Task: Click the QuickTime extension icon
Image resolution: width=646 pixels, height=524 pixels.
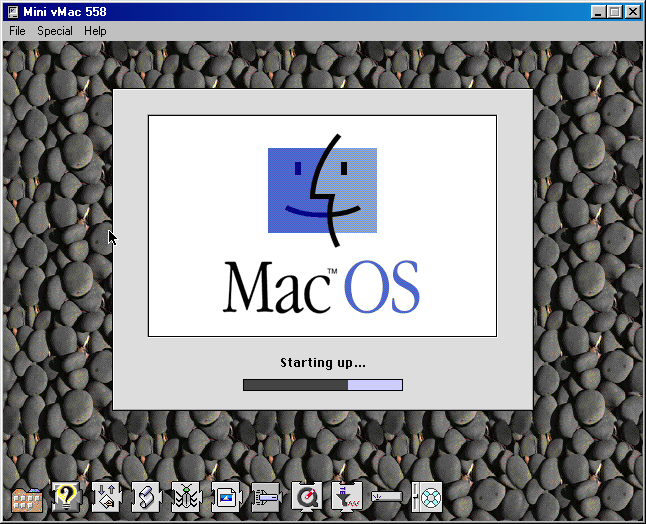Action: click(306, 497)
